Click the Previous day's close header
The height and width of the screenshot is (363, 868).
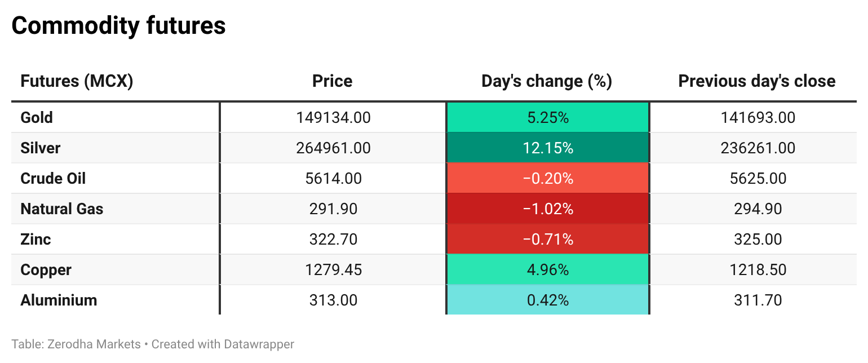(756, 81)
